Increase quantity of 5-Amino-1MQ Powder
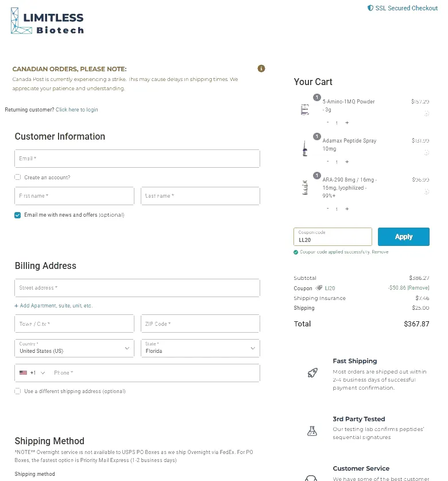 347,123
